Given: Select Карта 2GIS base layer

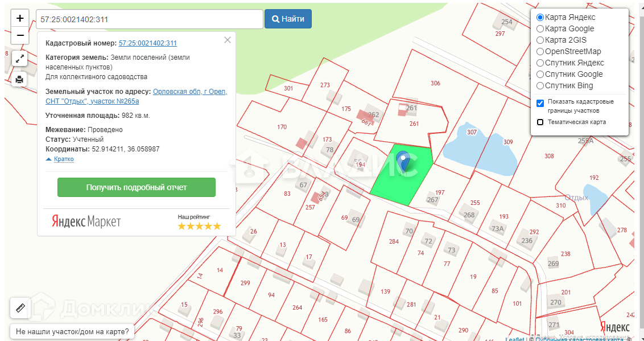Looking at the screenshot, I should click(540, 40).
